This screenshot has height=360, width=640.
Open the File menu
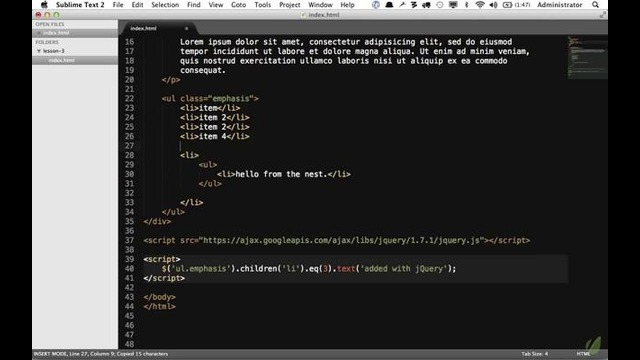pos(118,5)
